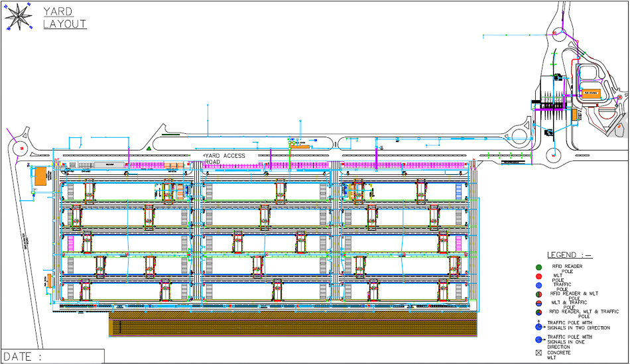Select the brown hatched strip below the yard
Viewport: 630px width, 364px height.
[x=292, y=325]
